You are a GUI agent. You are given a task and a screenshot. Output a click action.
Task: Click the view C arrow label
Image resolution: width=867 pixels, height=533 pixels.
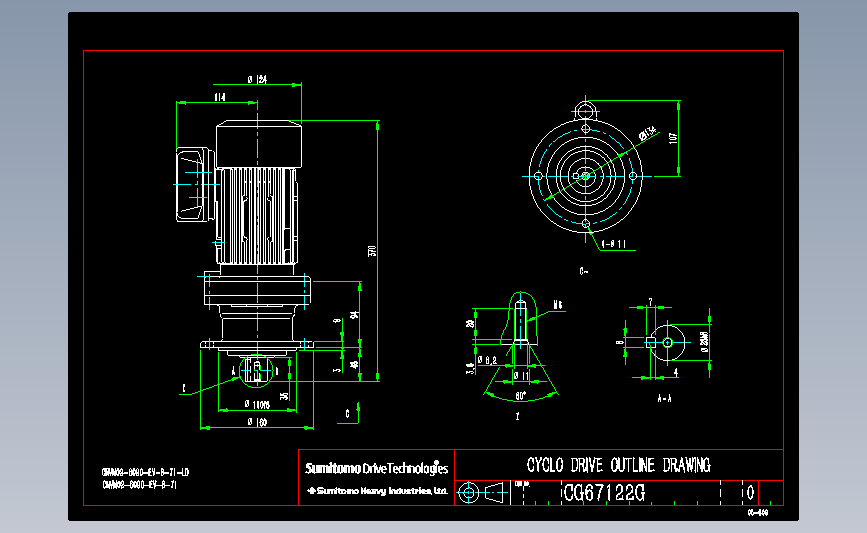[349, 414]
